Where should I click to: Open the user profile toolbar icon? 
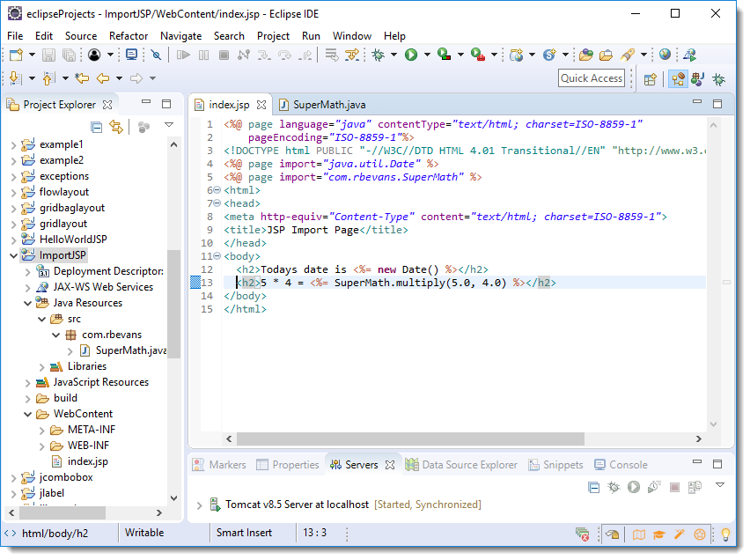(x=94, y=55)
